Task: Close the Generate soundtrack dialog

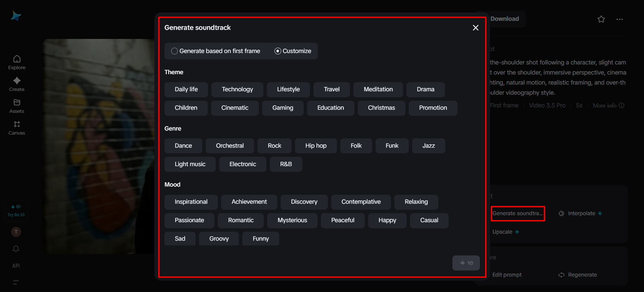Action: tap(476, 28)
